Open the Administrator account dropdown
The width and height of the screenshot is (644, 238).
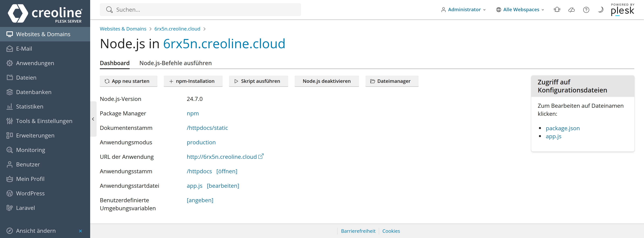(x=463, y=10)
